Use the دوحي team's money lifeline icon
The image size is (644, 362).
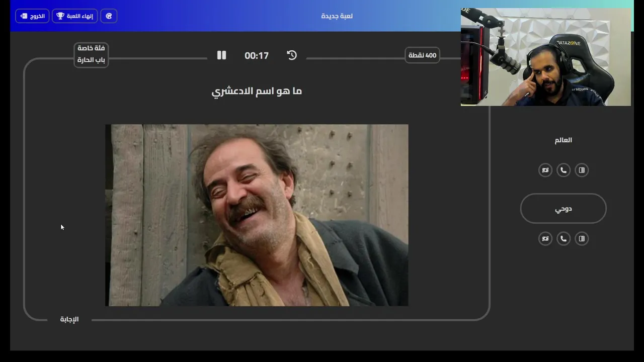coord(545,239)
